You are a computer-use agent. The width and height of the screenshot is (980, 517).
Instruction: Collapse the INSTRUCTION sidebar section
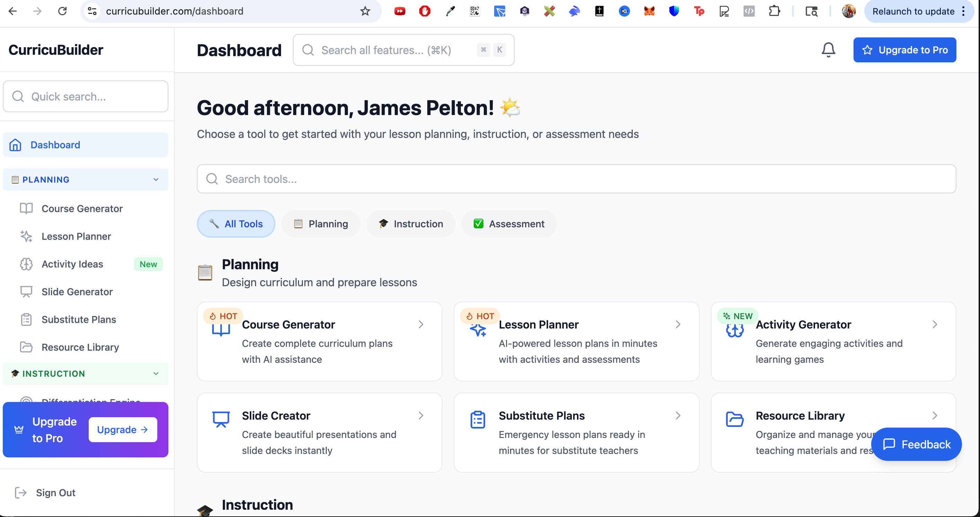[x=156, y=374]
